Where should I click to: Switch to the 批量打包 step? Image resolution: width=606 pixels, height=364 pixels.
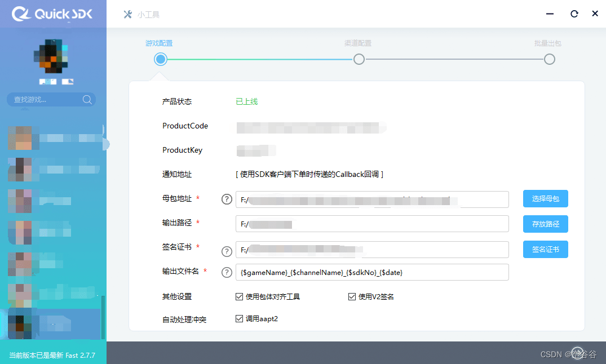(x=549, y=59)
